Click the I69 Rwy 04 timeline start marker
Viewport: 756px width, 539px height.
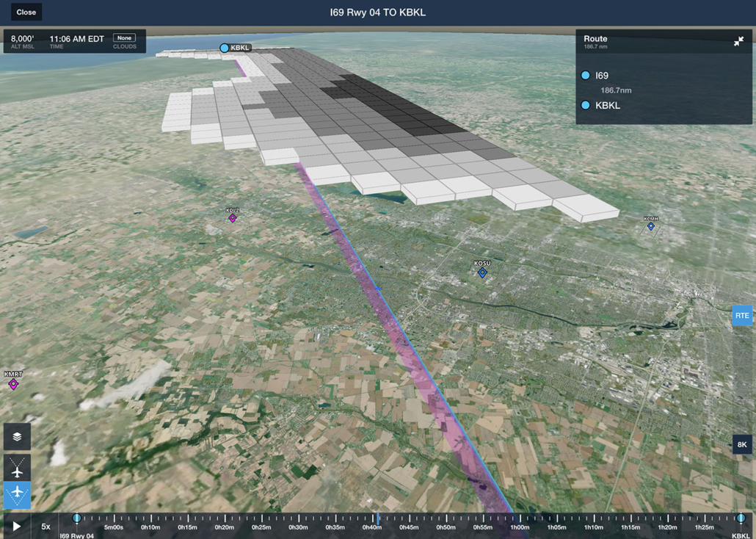[76, 518]
